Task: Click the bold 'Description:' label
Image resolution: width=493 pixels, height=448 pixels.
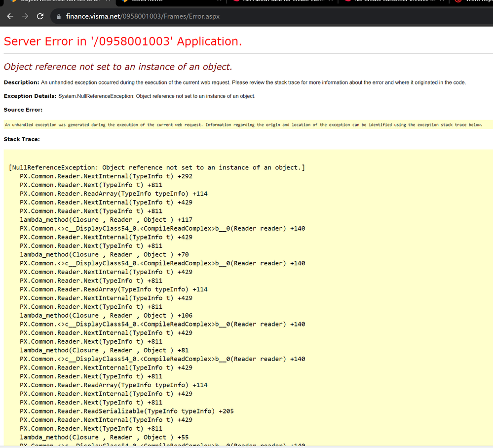Action: [x=21, y=82]
